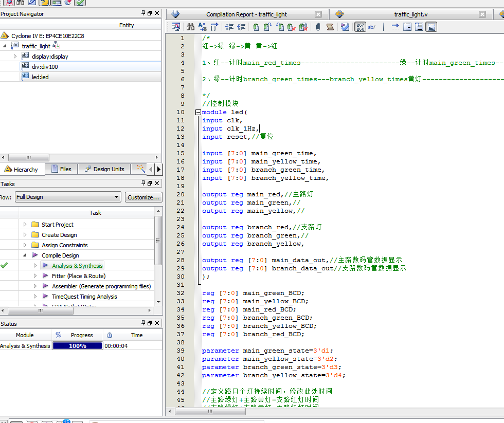Screen dimensions: 504x423
Task: Select the led:led entity row
Action: coord(80,77)
